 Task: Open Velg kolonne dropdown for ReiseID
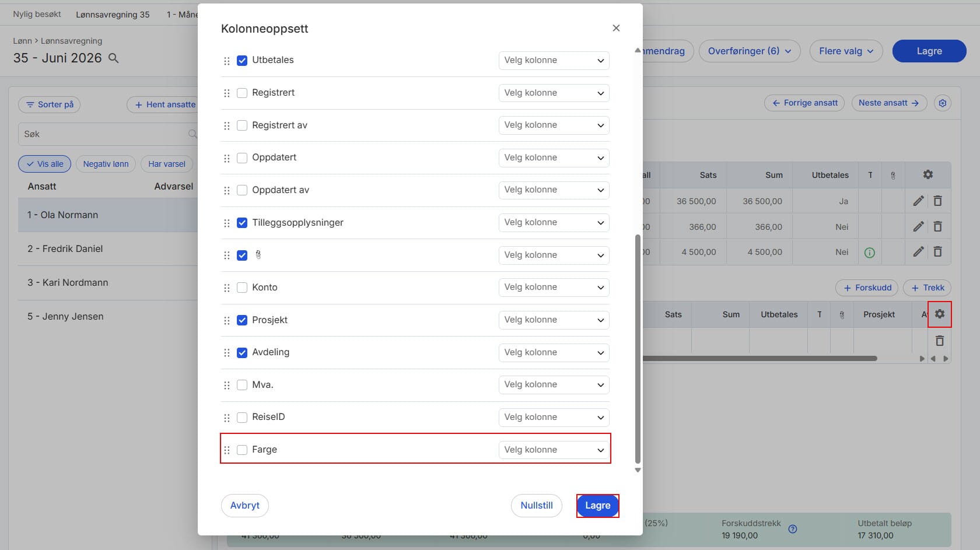pos(554,417)
